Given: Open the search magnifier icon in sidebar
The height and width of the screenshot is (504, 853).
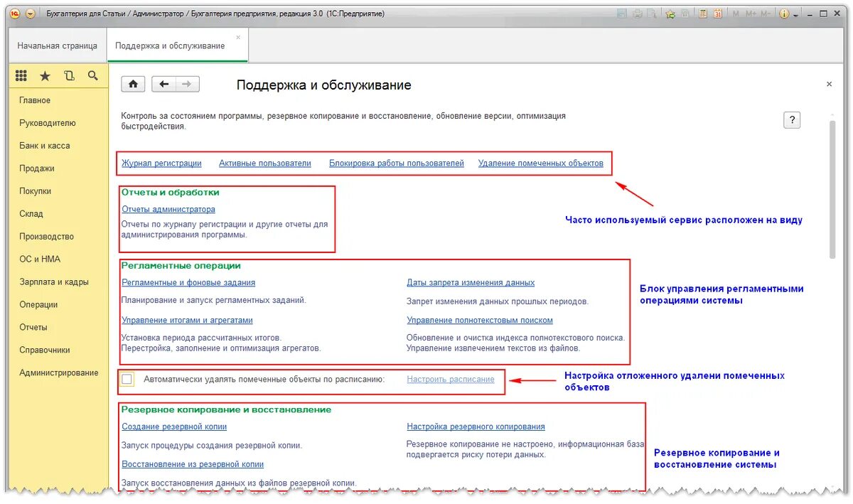Looking at the screenshot, I should point(92,75).
